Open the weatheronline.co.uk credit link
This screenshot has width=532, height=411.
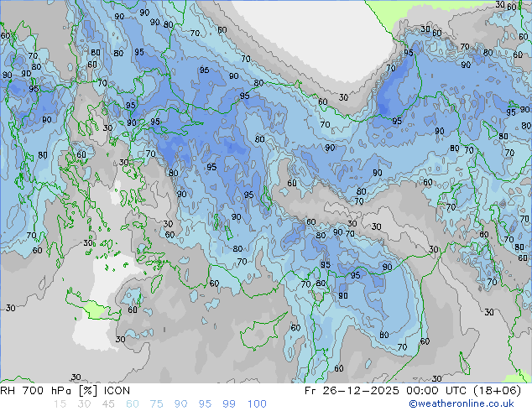coord(462,403)
